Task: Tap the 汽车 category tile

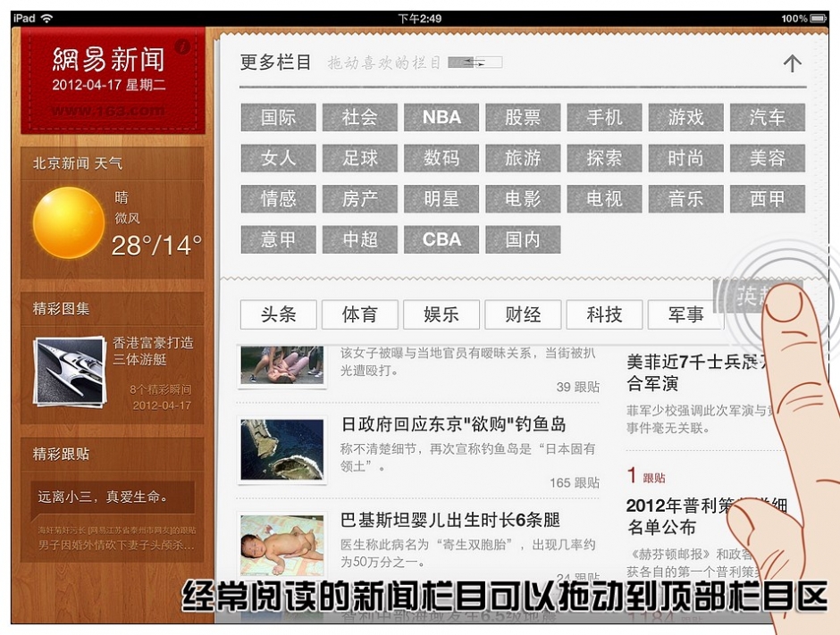Action: tap(767, 117)
